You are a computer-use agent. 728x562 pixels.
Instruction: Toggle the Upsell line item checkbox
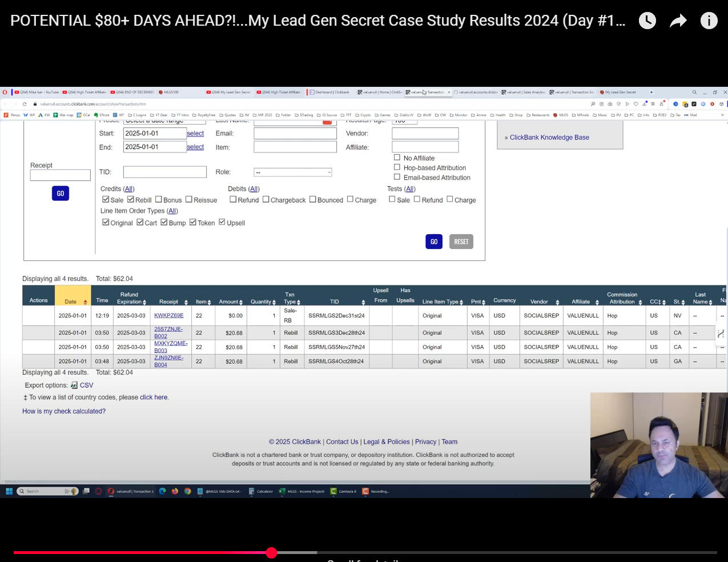pos(222,222)
